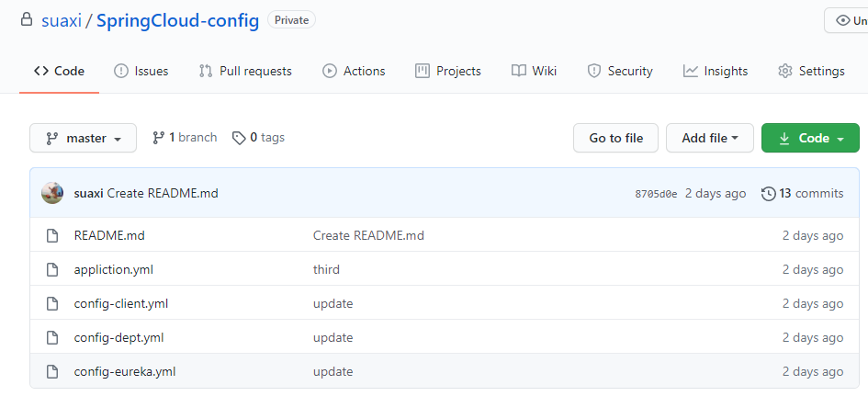Click "2 days ago" in the appliction.yml row
The image size is (868, 396).
813,270
